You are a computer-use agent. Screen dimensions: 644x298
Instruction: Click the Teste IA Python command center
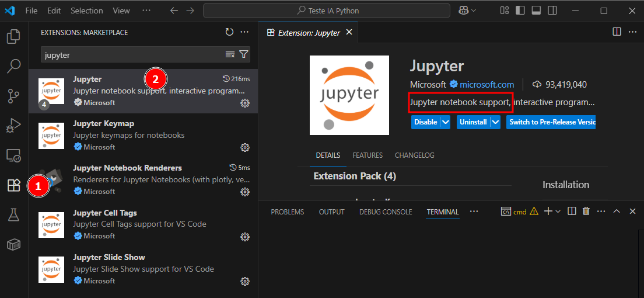(x=327, y=11)
